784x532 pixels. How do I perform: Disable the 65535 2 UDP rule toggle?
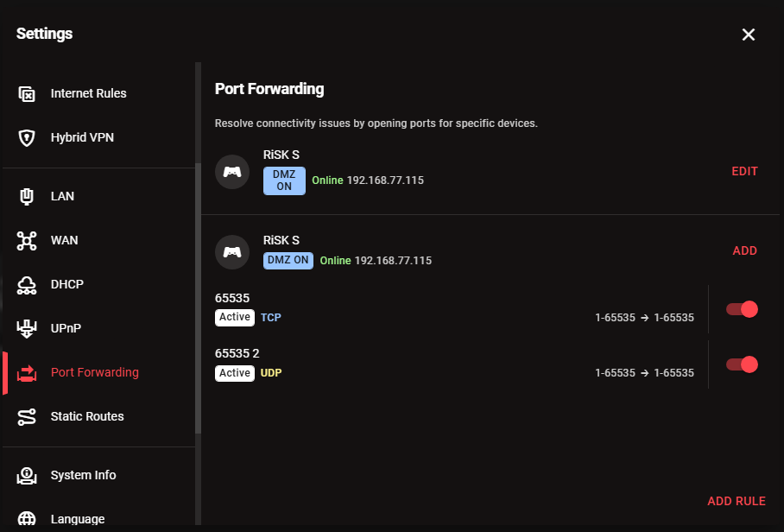[x=742, y=364]
